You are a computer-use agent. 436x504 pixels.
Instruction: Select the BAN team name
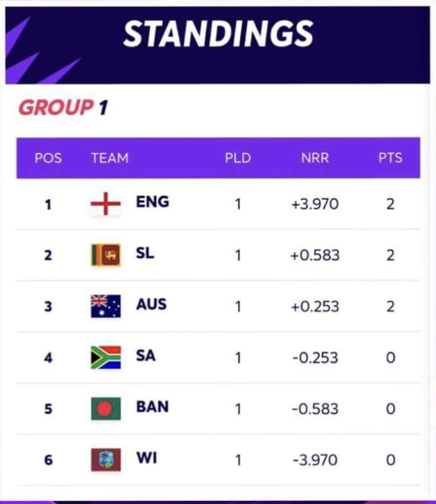click(x=152, y=406)
